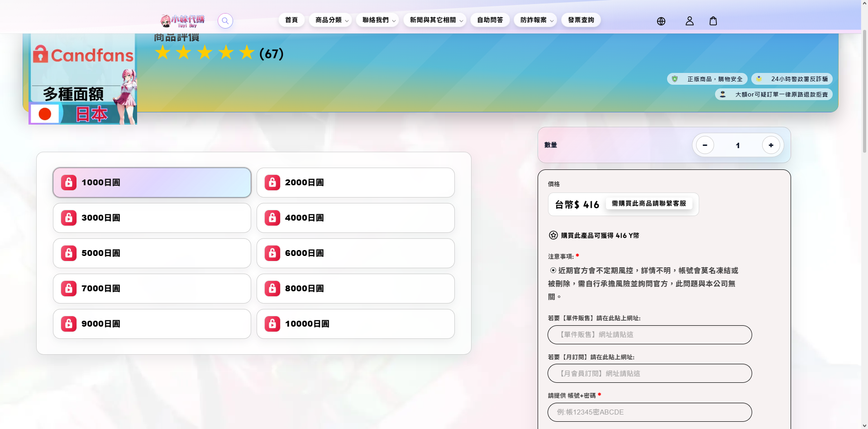
Task: Expand the 防詐報案 dropdown
Action: tap(535, 19)
